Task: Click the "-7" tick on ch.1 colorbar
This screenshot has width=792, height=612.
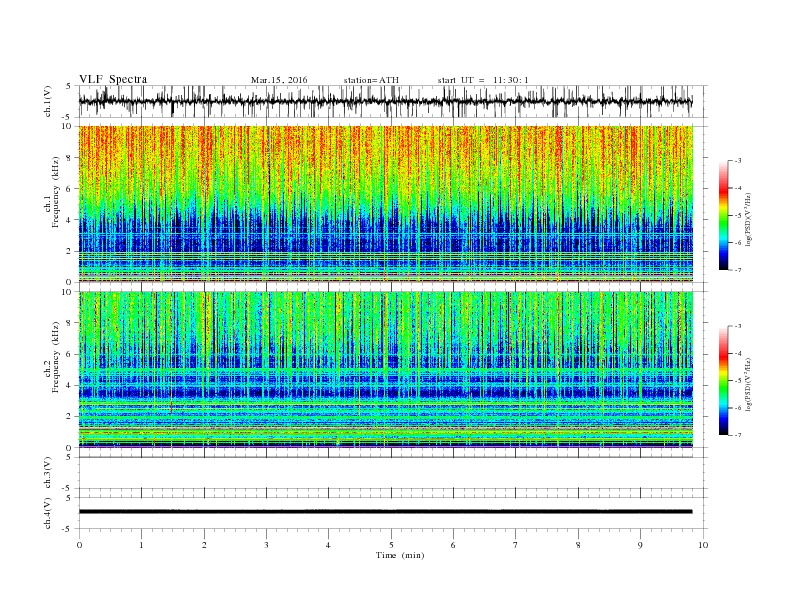Action: [738, 270]
